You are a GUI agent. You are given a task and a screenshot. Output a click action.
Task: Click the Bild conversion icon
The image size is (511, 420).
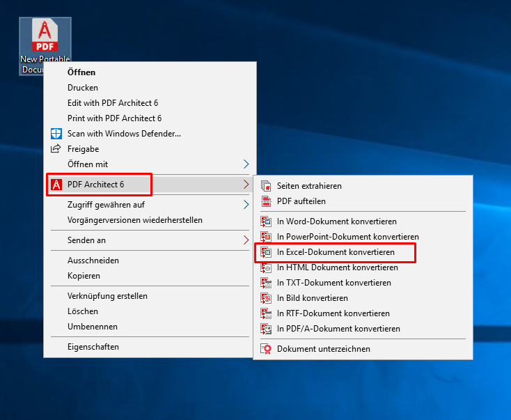(266, 298)
